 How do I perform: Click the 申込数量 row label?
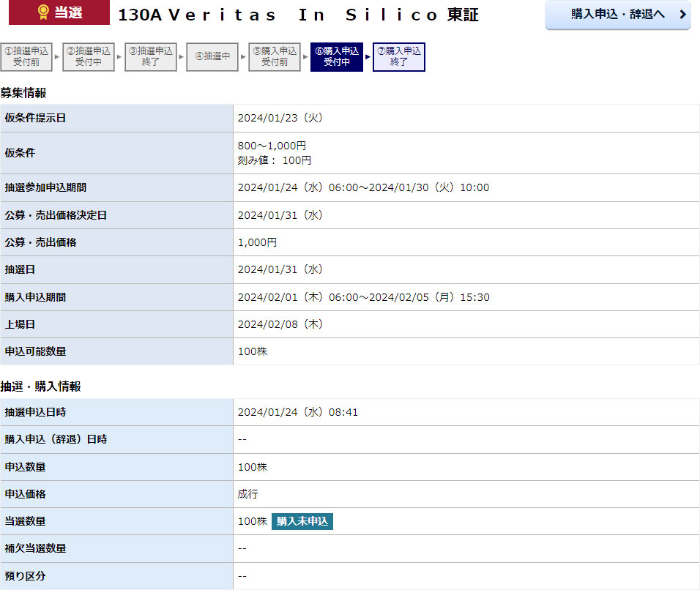[x=25, y=467]
